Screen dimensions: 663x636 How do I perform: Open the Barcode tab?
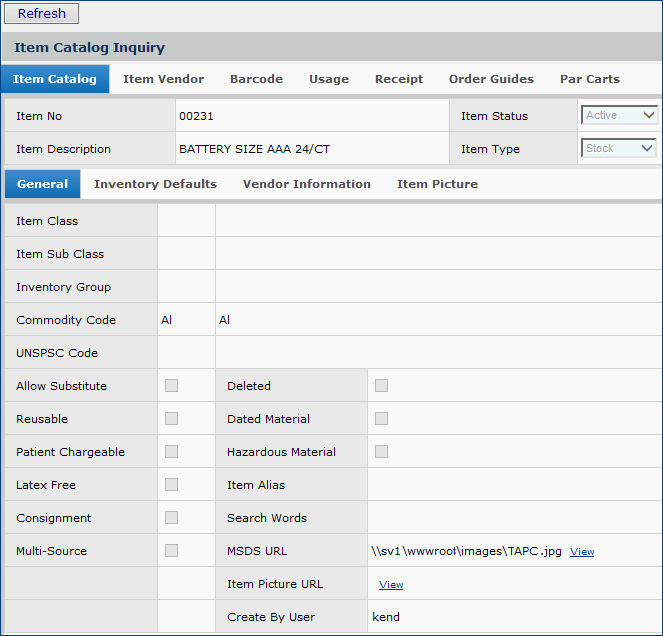(x=256, y=79)
